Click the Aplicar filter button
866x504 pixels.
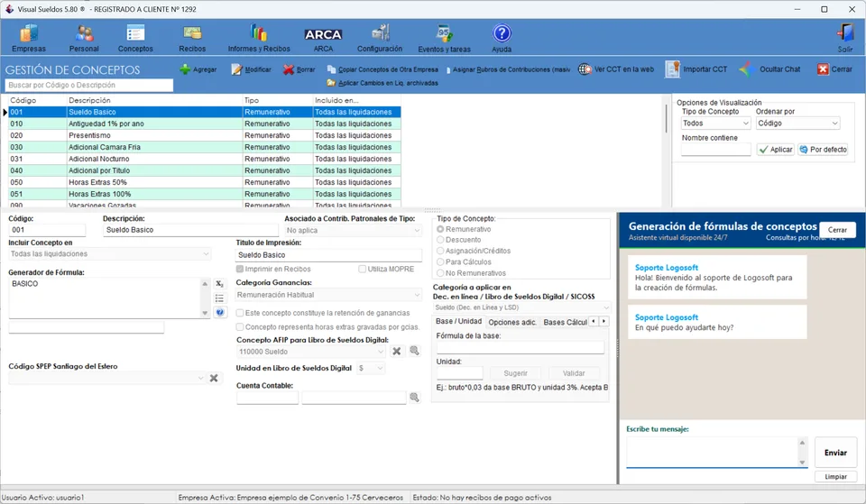(776, 150)
